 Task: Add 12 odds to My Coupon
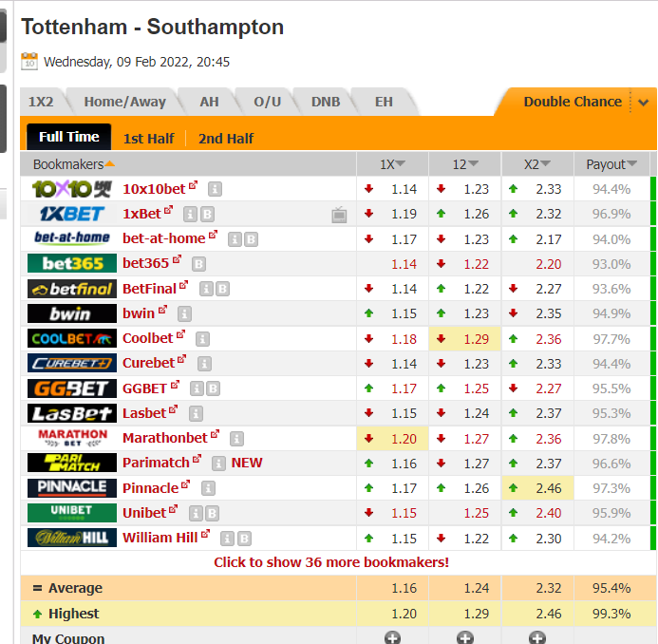coord(465,637)
